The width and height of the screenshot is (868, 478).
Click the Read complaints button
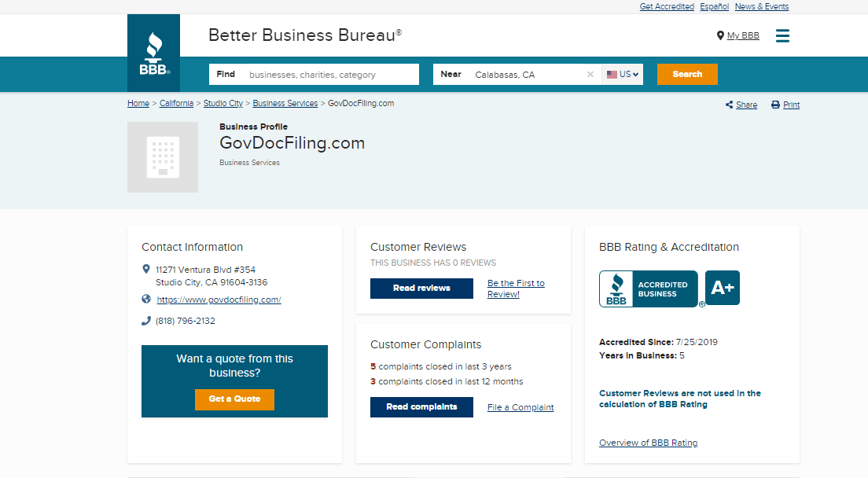[422, 406]
